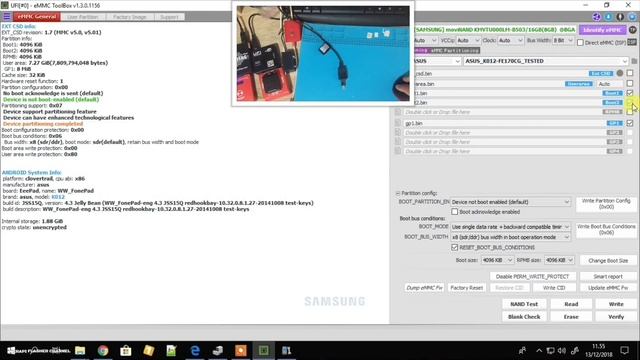Open the VCCq voltage dropdown
This screenshot has width=640, height=360.
(468, 40)
